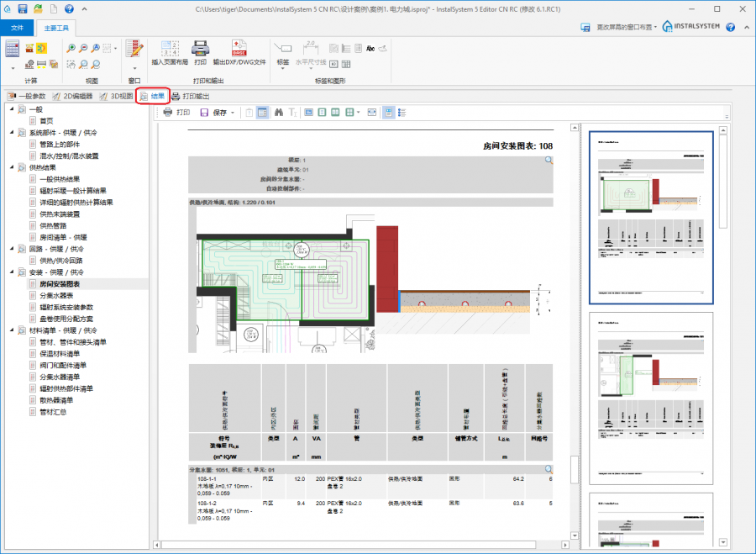Toggle the list view button in results toolbar
This screenshot has width=756, height=554.
pos(402,112)
